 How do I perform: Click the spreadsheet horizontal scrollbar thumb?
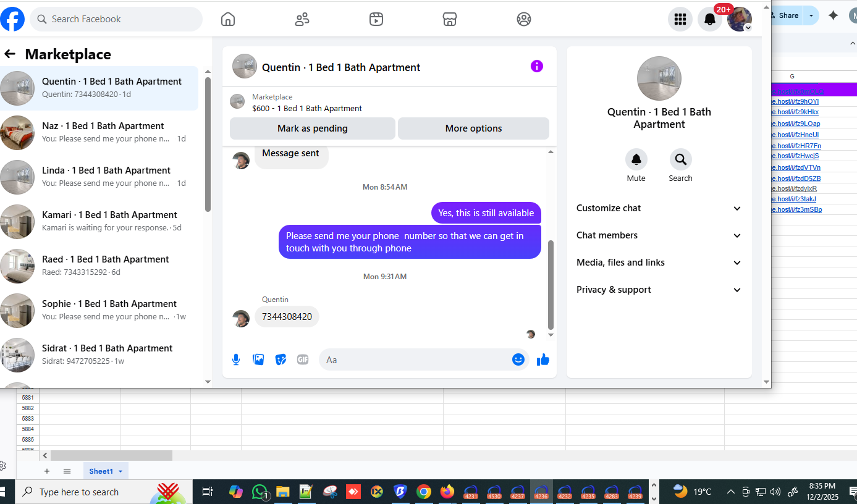click(x=111, y=455)
